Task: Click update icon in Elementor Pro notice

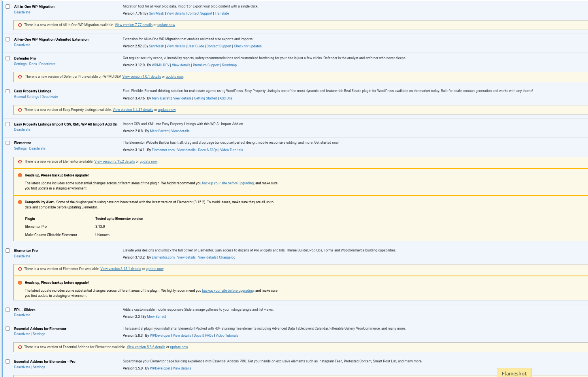Action: [x=20, y=269]
